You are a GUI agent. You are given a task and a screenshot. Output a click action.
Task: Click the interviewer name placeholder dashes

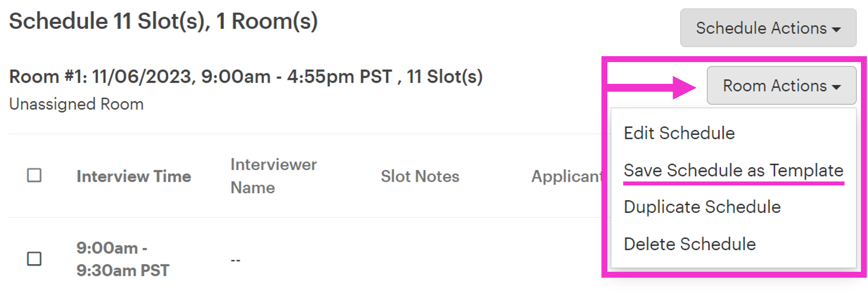click(x=235, y=260)
